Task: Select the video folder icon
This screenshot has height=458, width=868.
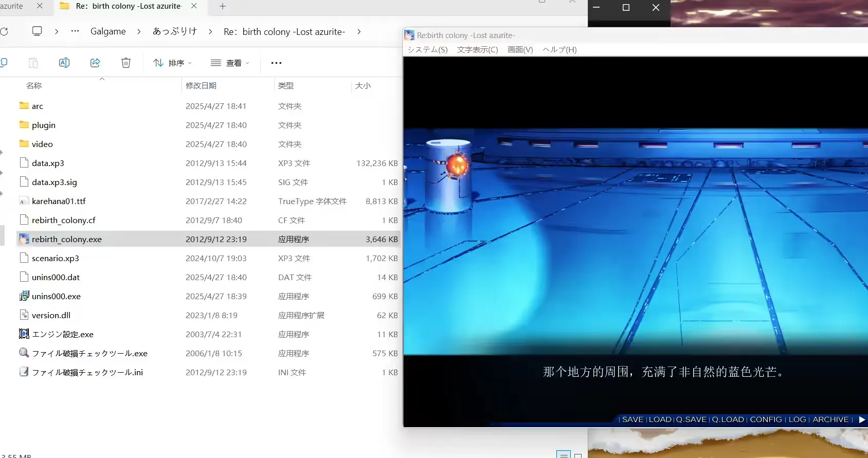Action: tap(24, 143)
